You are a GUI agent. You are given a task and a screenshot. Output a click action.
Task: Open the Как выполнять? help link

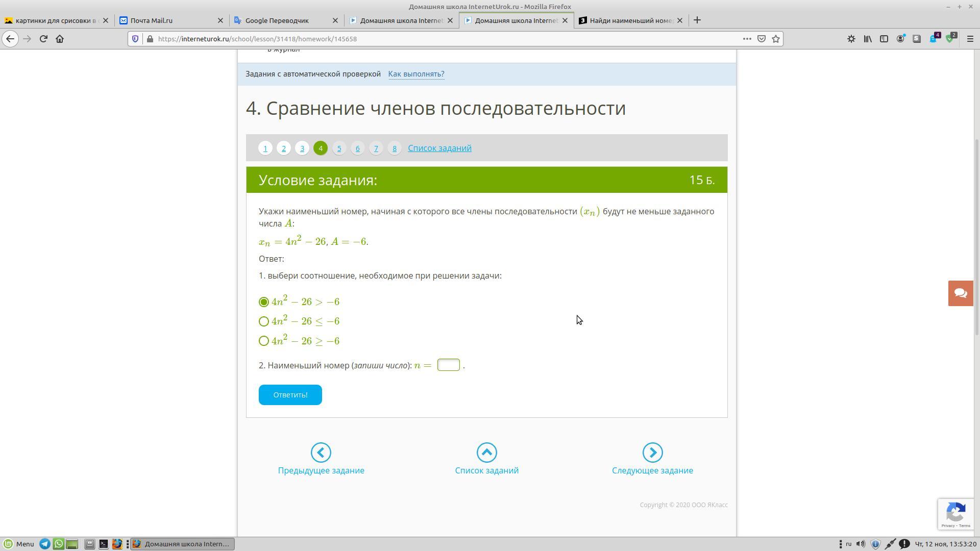416,74
